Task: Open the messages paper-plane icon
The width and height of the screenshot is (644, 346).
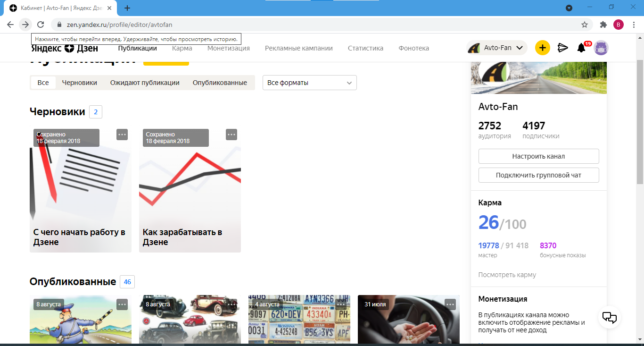Action: pos(562,48)
